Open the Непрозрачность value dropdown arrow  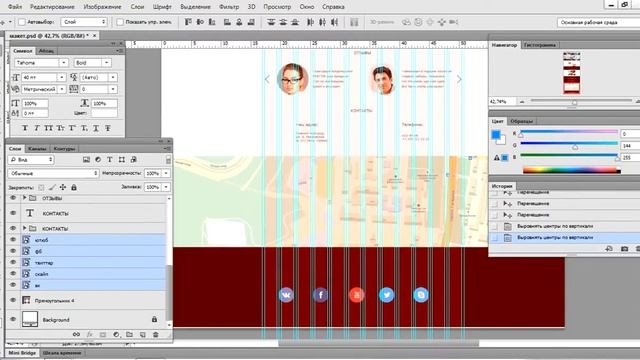pos(166,173)
